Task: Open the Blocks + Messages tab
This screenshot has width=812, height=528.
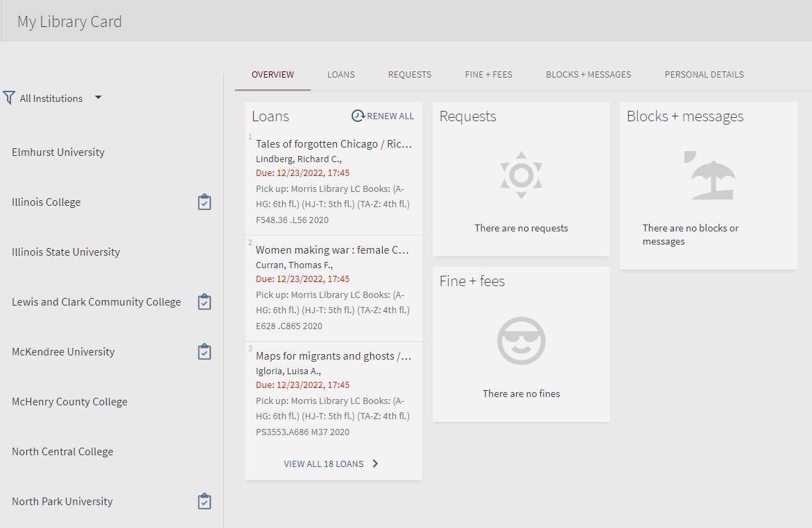Action: pyautogui.click(x=588, y=75)
